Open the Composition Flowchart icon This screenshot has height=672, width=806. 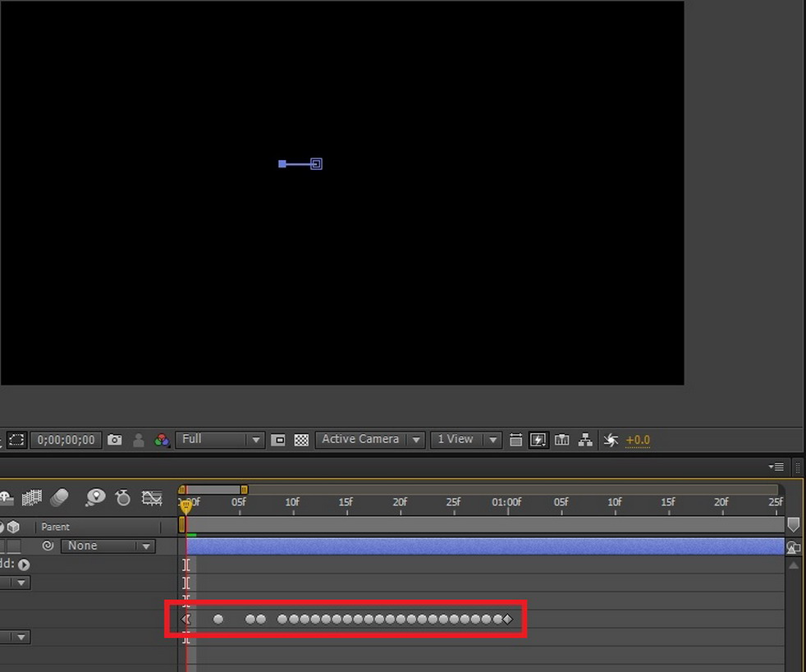[585, 440]
